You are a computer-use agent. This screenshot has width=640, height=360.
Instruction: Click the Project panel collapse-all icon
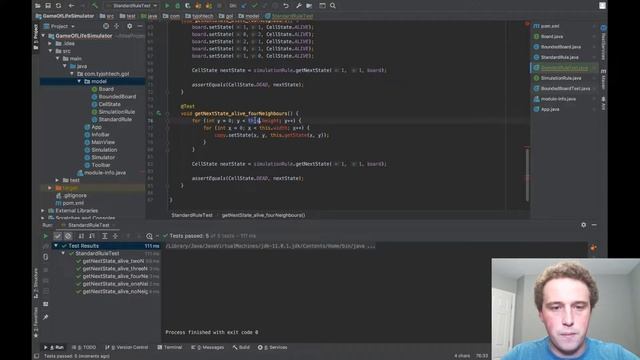[x=117, y=26]
